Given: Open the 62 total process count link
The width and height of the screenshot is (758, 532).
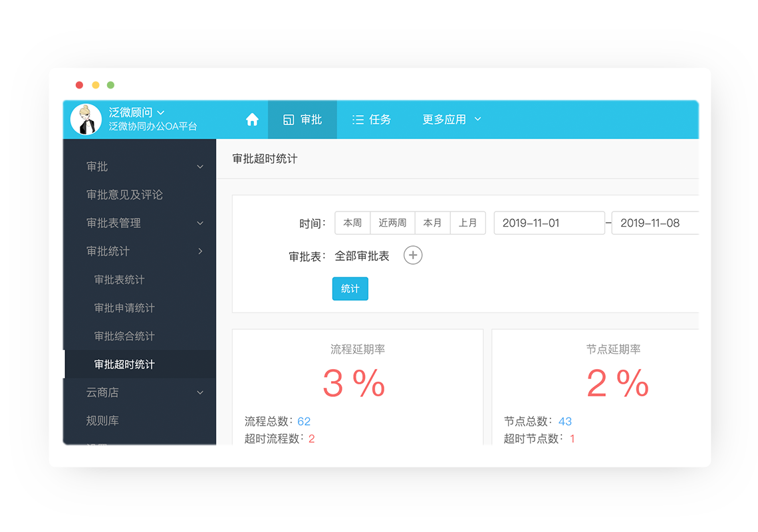Looking at the screenshot, I should [304, 421].
